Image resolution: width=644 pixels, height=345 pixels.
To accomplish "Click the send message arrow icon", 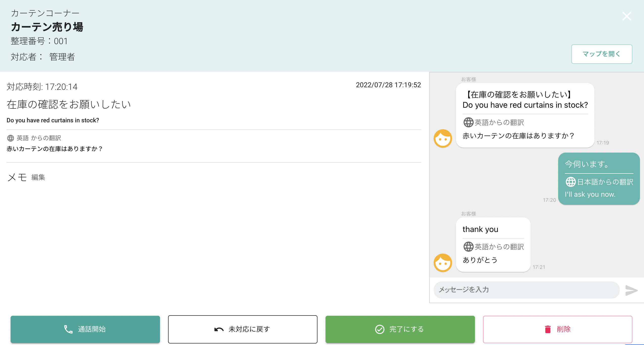I will pos(631,290).
